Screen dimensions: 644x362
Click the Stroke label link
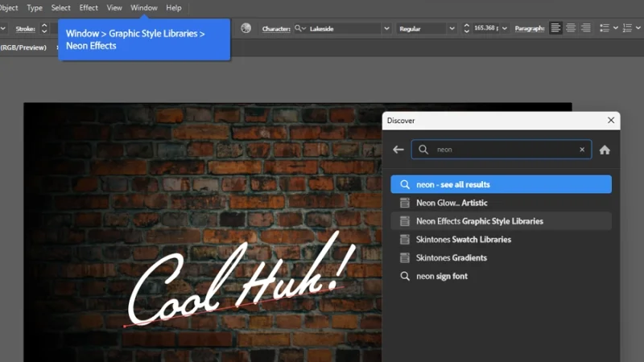coord(26,29)
